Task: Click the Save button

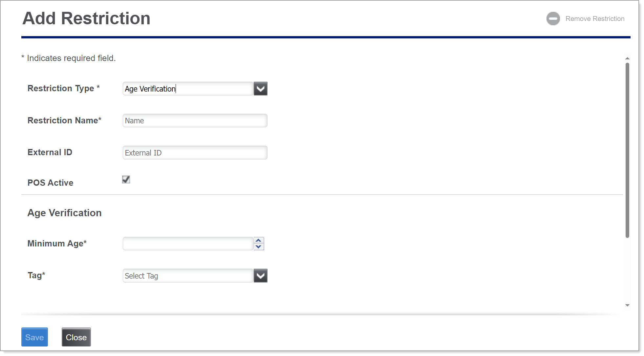Action: 35,338
